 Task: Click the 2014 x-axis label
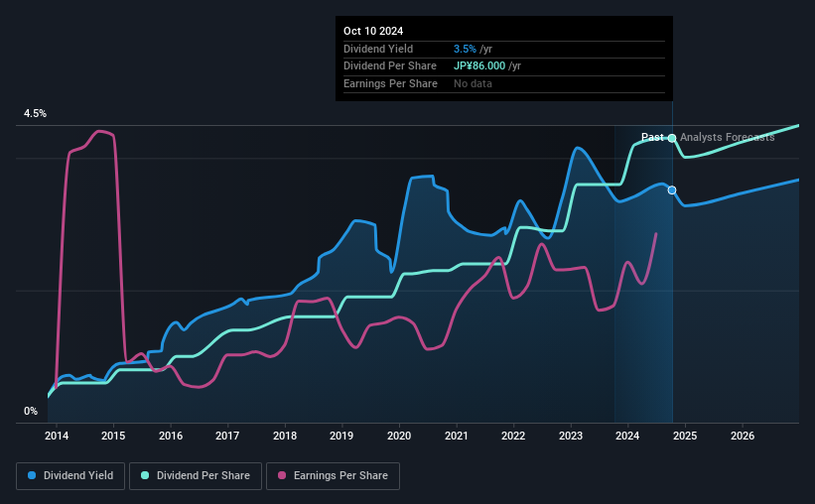tap(57, 436)
